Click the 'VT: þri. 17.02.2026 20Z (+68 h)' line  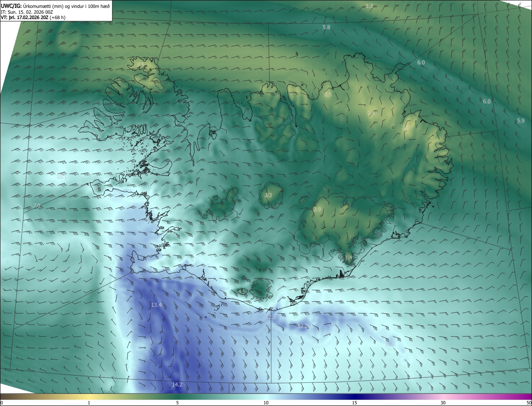(33, 17)
